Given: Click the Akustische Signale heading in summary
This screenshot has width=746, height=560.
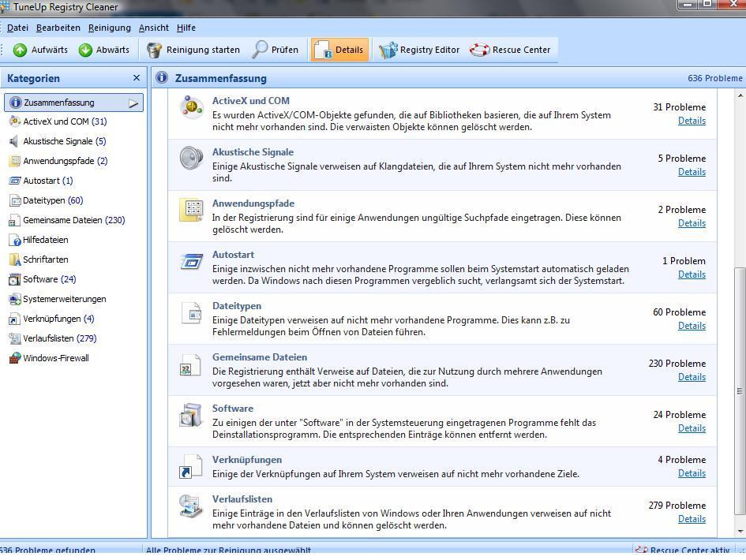Looking at the screenshot, I should point(253,152).
